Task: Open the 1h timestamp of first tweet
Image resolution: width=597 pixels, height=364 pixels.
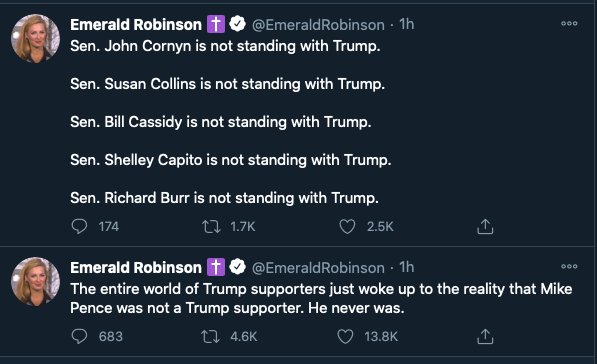Action: pyautogui.click(x=407, y=24)
